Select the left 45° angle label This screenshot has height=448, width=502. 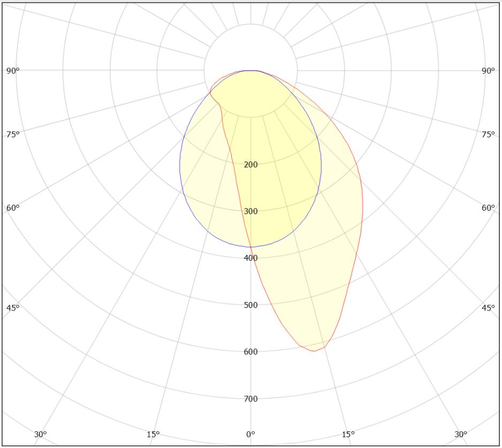tap(13, 308)
